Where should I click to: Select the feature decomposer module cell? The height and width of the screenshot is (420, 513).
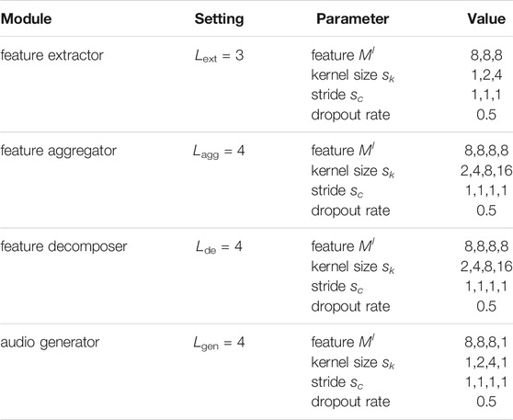tap(63, 246)
